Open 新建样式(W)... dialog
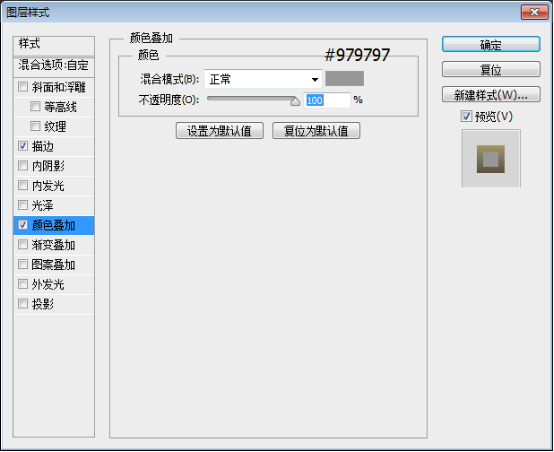Image resolution: width=554 pixels, height=452 pixels. click(x=491, y=94)
